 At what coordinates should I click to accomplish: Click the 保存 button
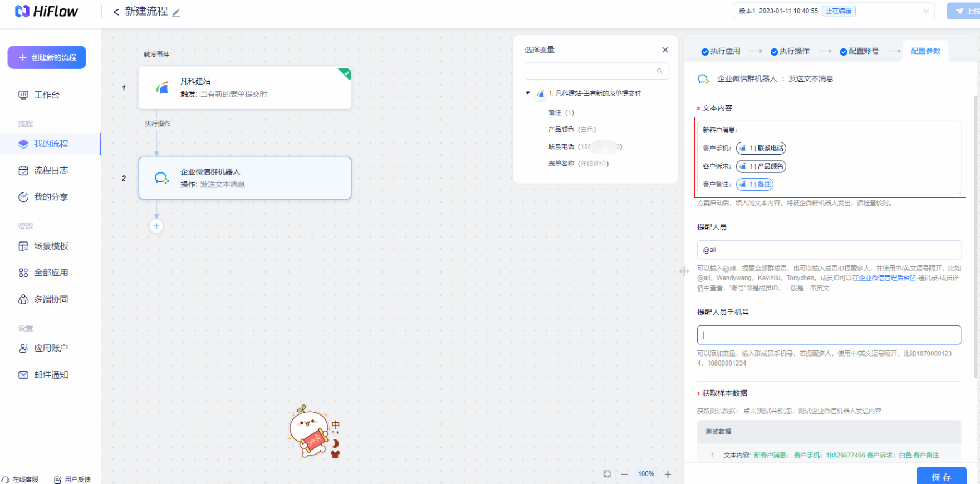(941, 476)
